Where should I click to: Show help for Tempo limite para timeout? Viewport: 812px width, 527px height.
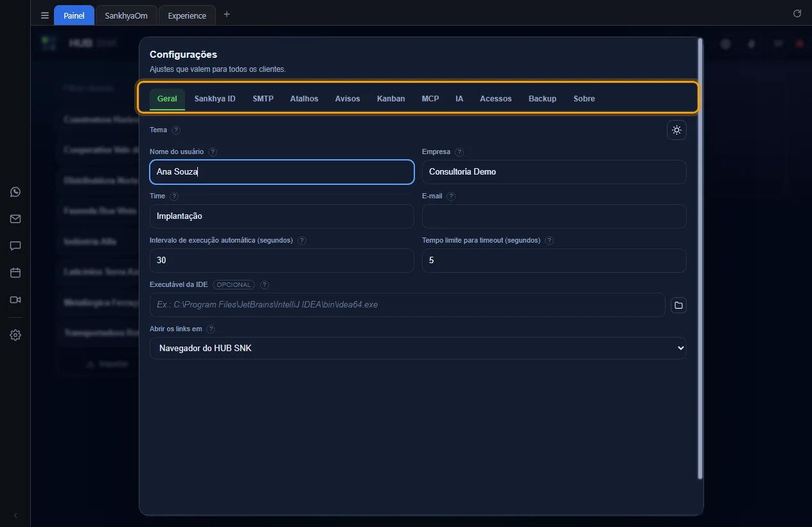(549, 241)
